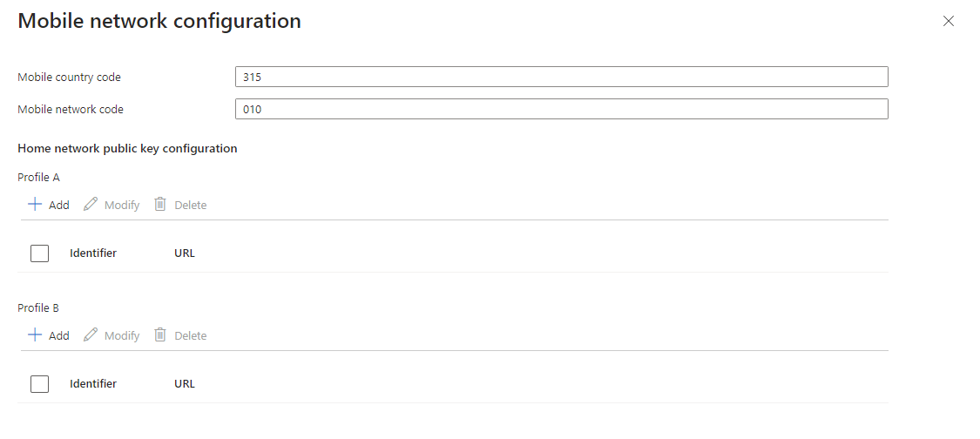Focus the Mobile country code field
The image size is (980, 439).
pyautogui.click(x=561, y=77)
